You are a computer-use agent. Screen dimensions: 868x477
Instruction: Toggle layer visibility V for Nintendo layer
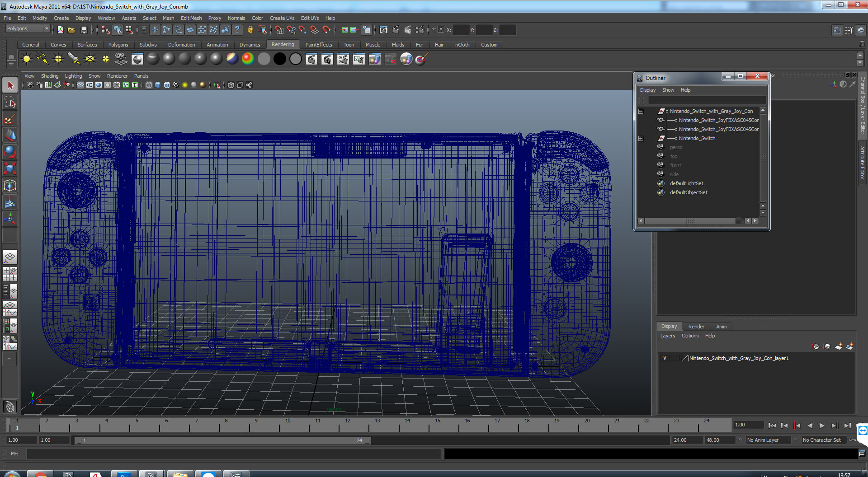[x=665, y=358]
